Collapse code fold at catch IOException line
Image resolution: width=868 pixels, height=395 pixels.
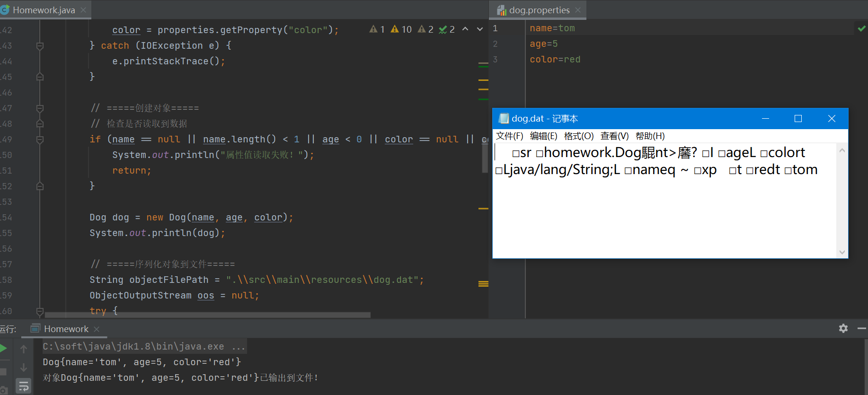[40, 46]
